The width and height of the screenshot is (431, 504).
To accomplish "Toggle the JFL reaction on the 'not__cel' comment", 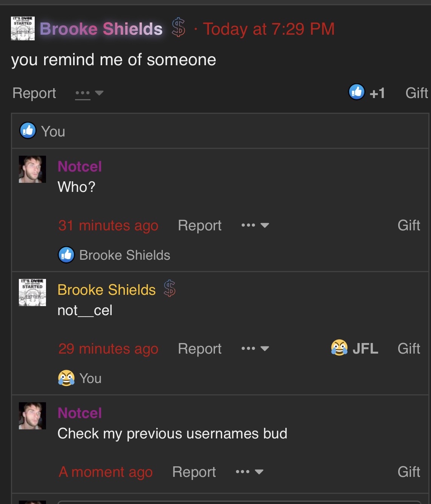I will point(354,348).
